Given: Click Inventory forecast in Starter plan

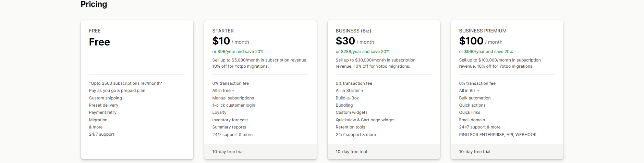Looking at the screenshot, I should (230, 120).
